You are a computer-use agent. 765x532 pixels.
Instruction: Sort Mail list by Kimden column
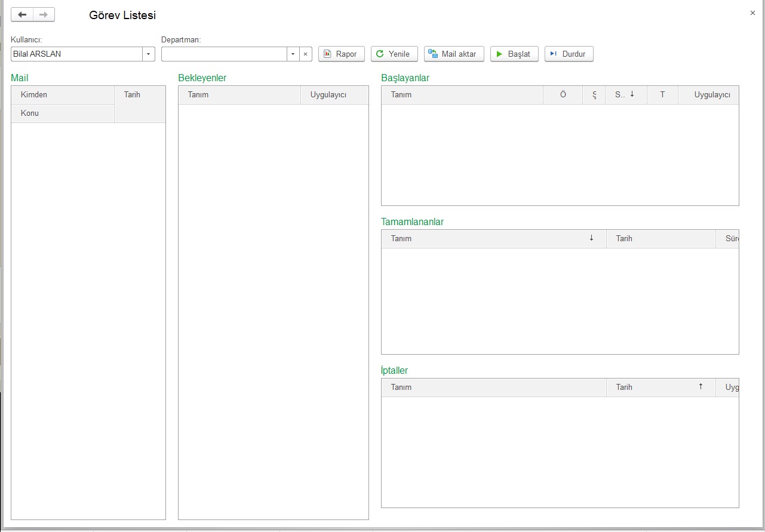tap(63, 95)
